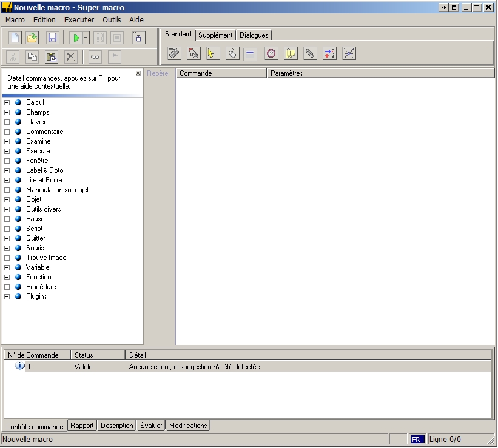The image size is (498, 448).
Task: Select the Procédure tree item label
Action: [41, 287]
